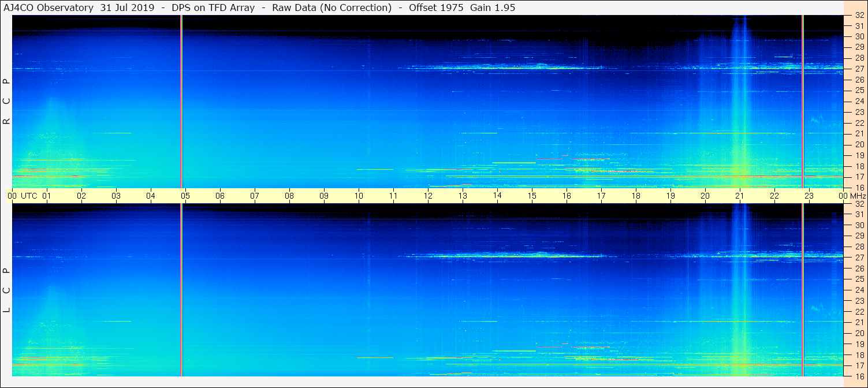
Task: Click the 19 hour mark on UTC axis
Action: click(x=670, y=196)
